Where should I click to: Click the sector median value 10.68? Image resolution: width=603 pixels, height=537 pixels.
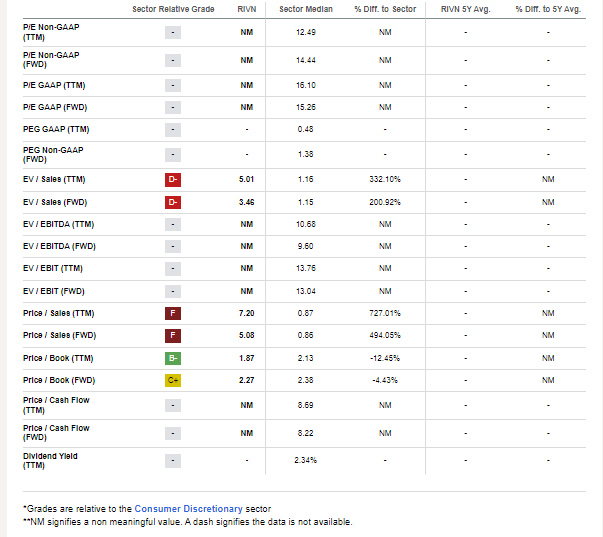[306, 224]
